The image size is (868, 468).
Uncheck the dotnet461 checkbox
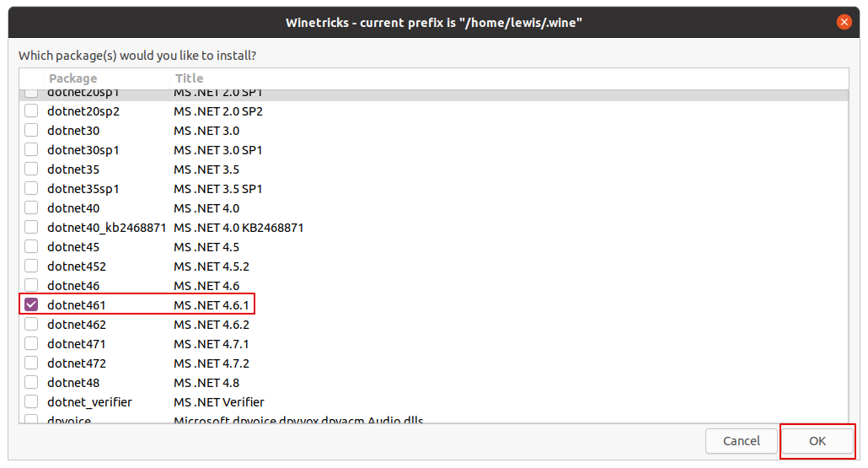coord(31,304)
